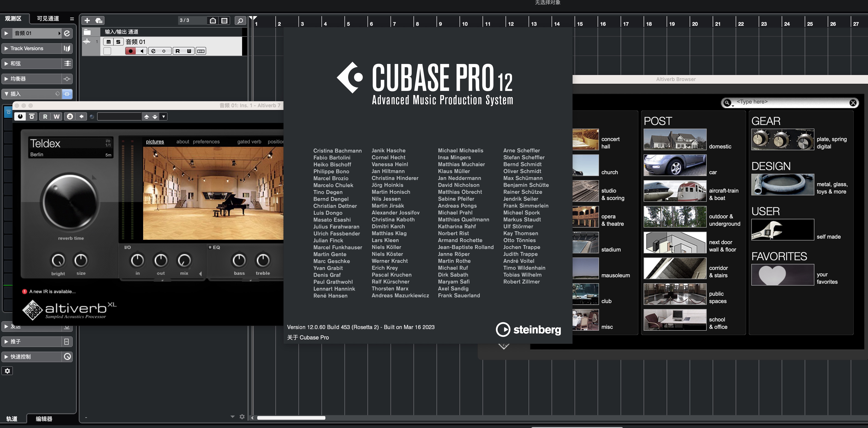Switch to 编辑器 tab at bottom
Screen dimensions: 868x428
tap(44, 419)
